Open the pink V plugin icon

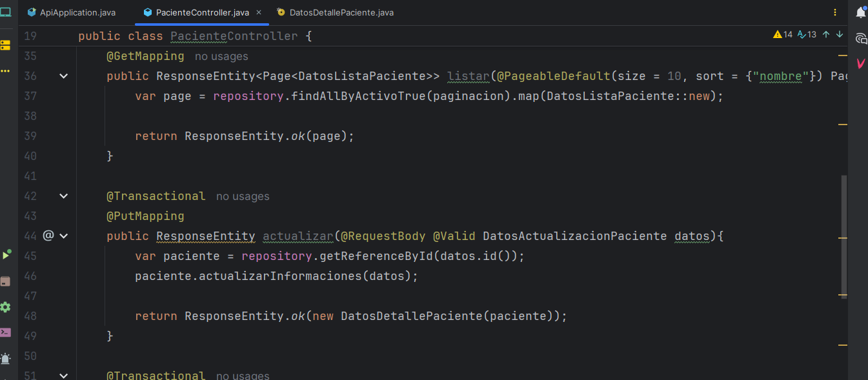(x=861, y=63)
